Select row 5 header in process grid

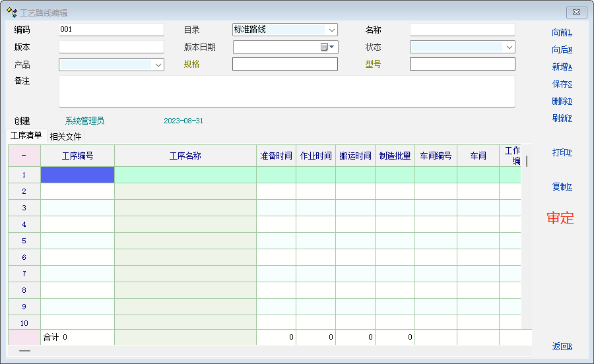pos(24,241)
